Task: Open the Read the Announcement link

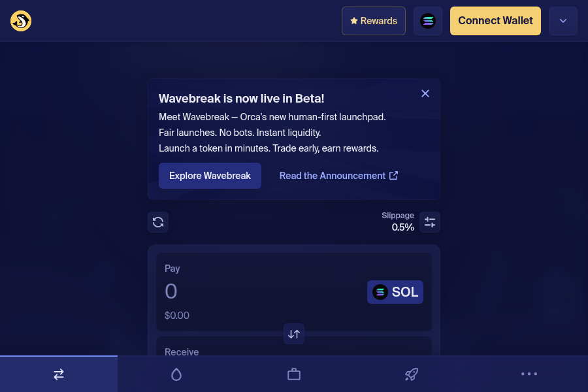Action: click(x=338, y=175)
